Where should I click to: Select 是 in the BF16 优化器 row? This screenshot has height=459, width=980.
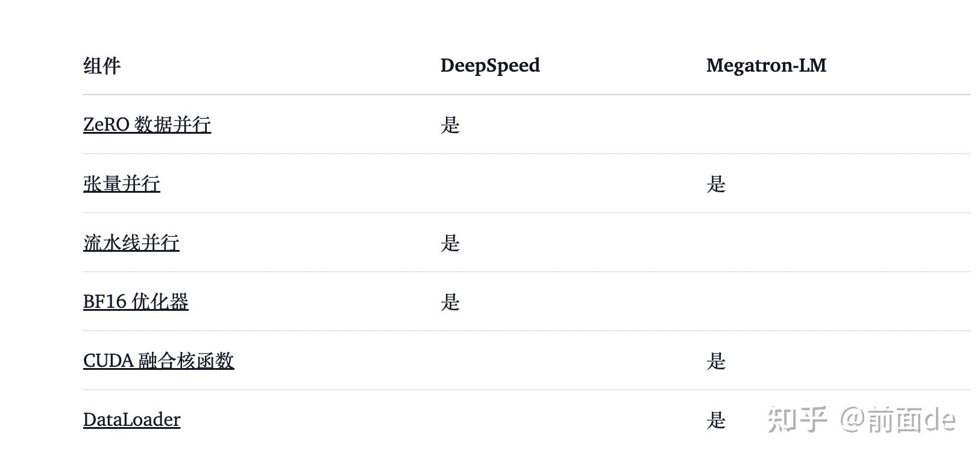pos(450,302)
